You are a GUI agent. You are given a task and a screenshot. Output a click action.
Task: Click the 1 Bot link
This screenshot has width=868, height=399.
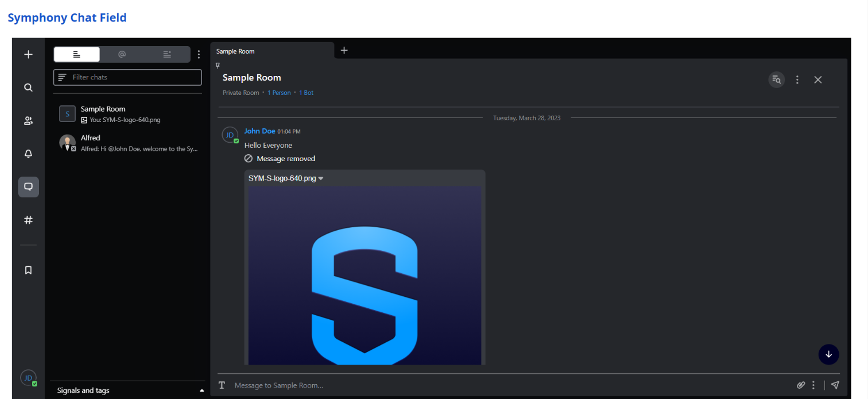pyautogui.click(x=306, y=93)
